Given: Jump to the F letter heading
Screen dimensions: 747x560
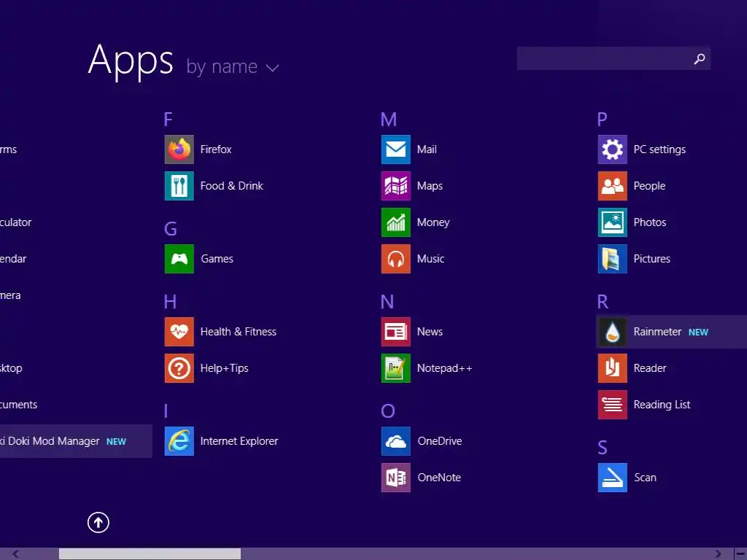Looking at the screenshot, I should [169, 119].
